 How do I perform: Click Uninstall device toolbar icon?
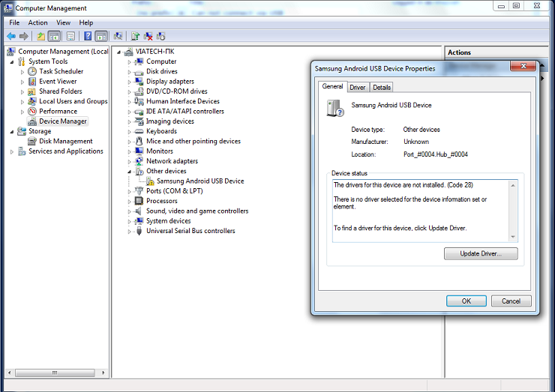click(x=148, y=36)
